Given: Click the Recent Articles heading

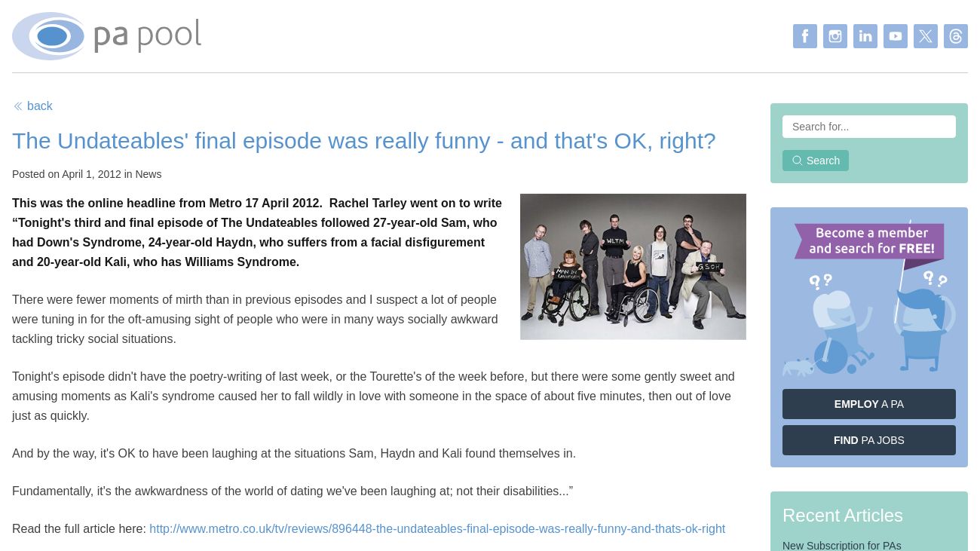Looking at the screenshot, I should point(843,516).
